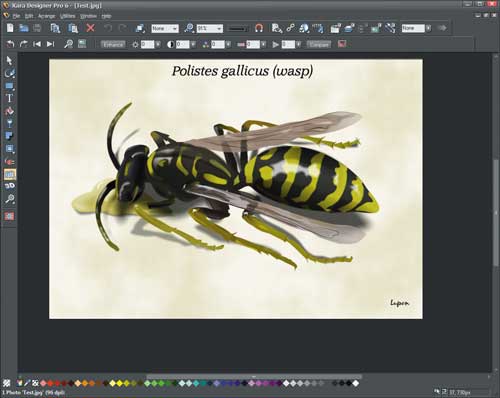
Task: Pick the eyedropper on the color line
Action: pyautogui.click(x=28, y=383)
